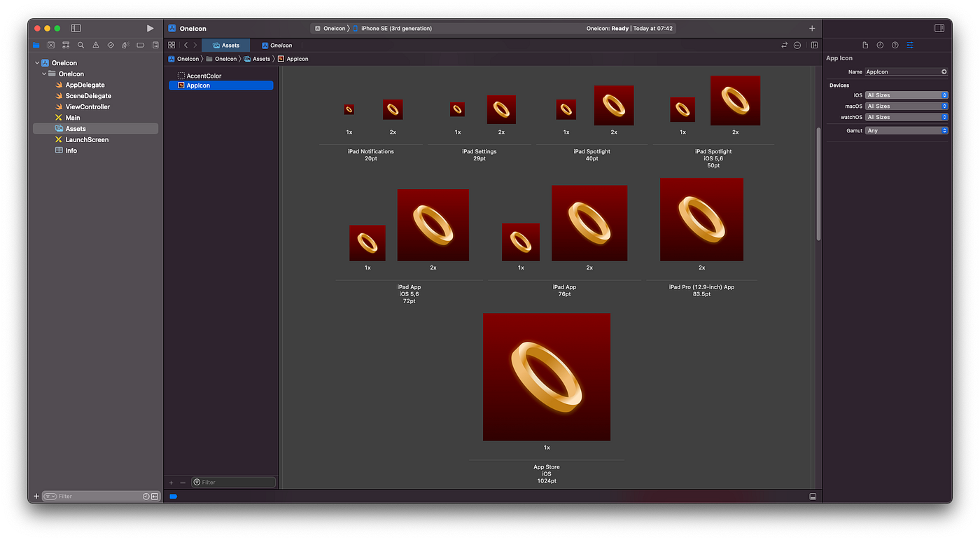Open the Find navigator magnifying glass
The image size is (980, 540).
80,45
